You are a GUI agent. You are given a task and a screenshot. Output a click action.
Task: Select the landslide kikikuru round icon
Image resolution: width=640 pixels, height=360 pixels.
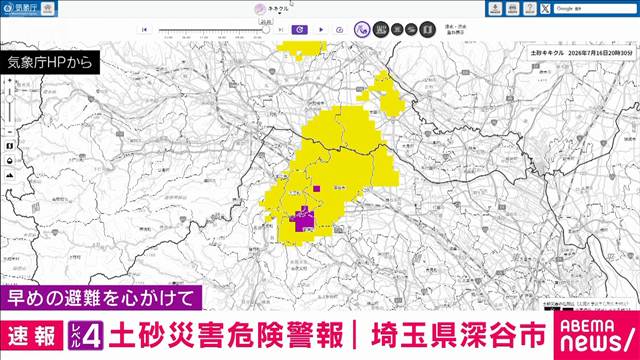(362, 29)
